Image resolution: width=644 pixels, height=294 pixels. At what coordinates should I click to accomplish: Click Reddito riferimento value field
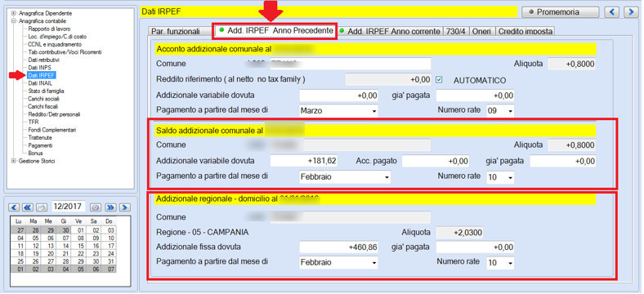pyautogui.click(x=388, y=80)
